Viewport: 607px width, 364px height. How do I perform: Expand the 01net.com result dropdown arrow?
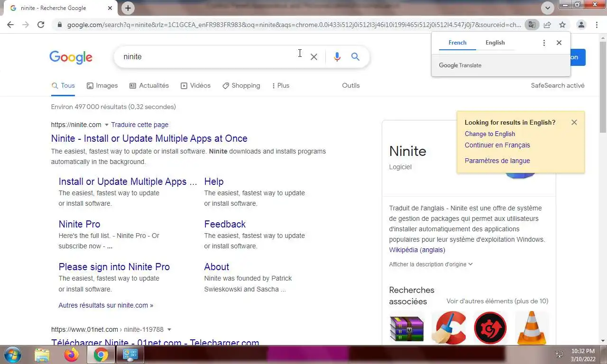[x=169, y=330]
